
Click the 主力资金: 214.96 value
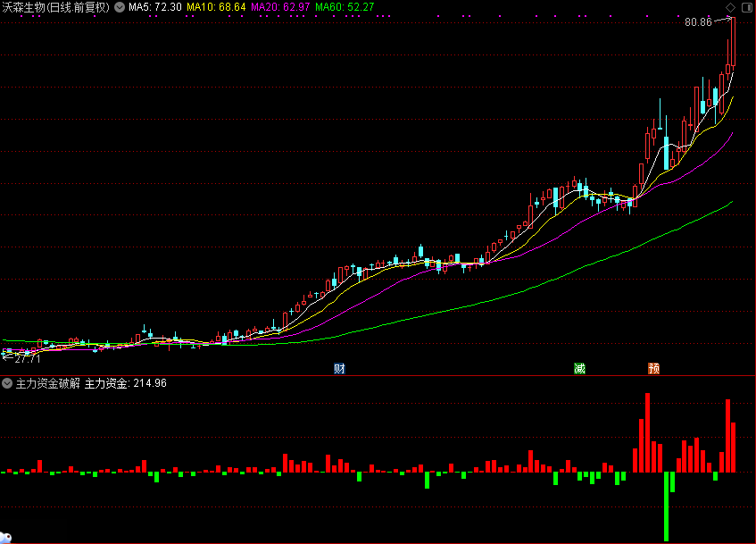126,384
